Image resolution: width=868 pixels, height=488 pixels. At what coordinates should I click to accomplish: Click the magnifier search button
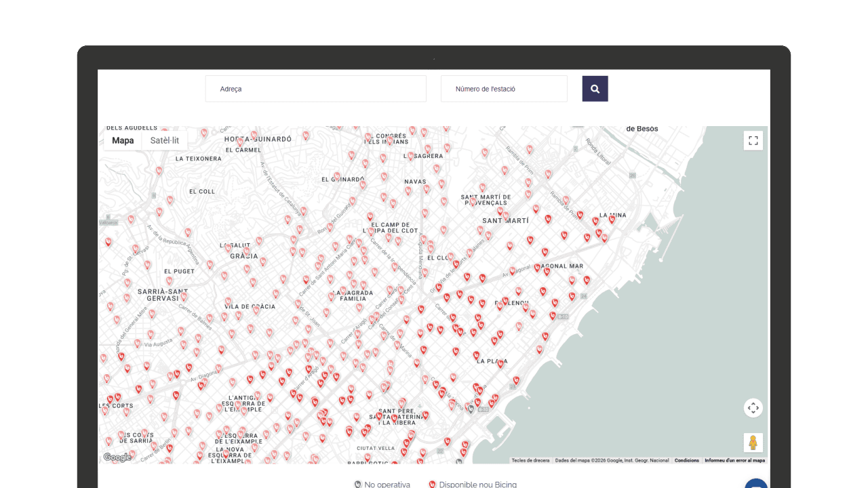[x=595, y=89]
